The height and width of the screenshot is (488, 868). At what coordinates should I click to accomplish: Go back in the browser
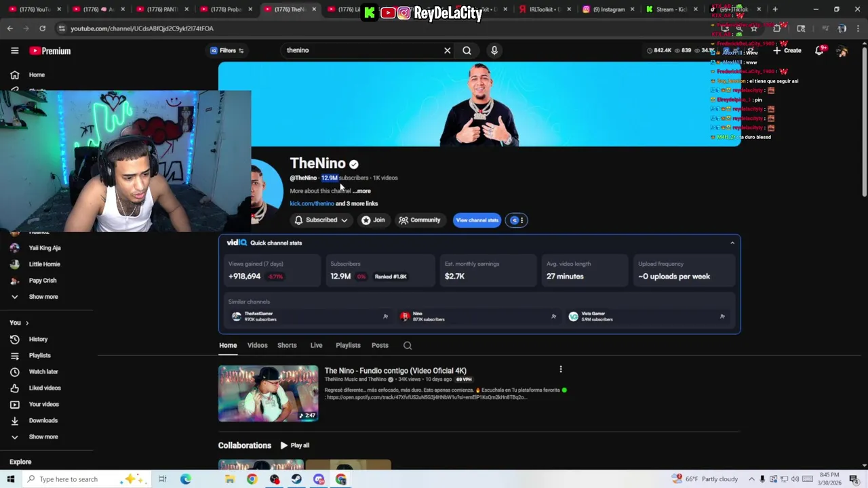(x=9, y=28)
